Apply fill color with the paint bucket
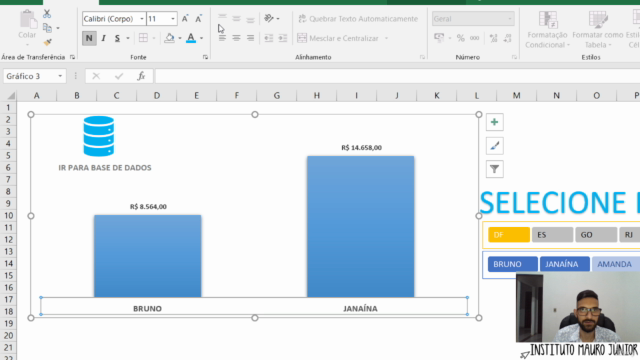640x360 pixels. [x=169, y=38]
